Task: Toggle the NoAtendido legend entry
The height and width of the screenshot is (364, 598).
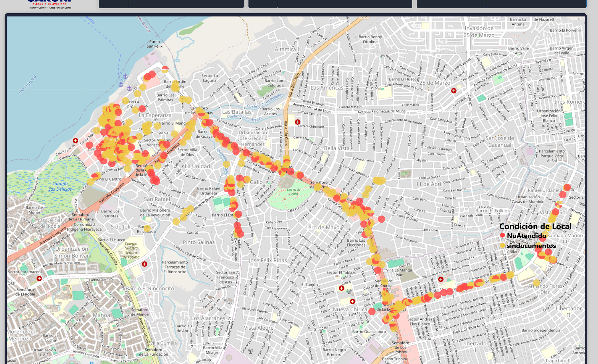Action: click(523, 235)
